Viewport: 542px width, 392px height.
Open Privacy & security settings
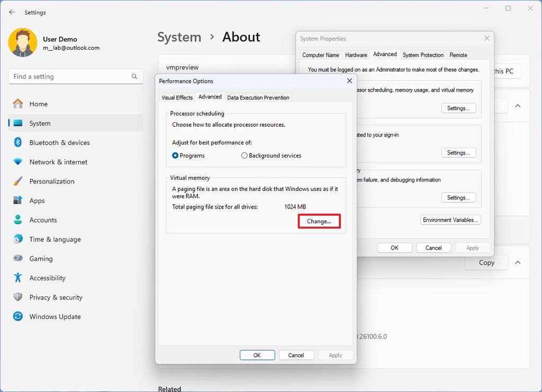(56, 297)
